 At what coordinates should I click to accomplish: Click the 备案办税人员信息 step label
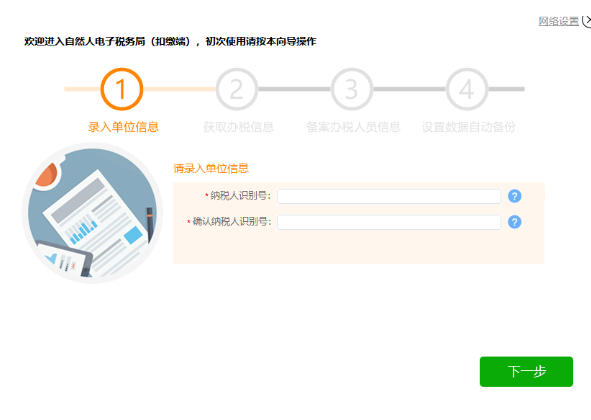coord(353,127)
